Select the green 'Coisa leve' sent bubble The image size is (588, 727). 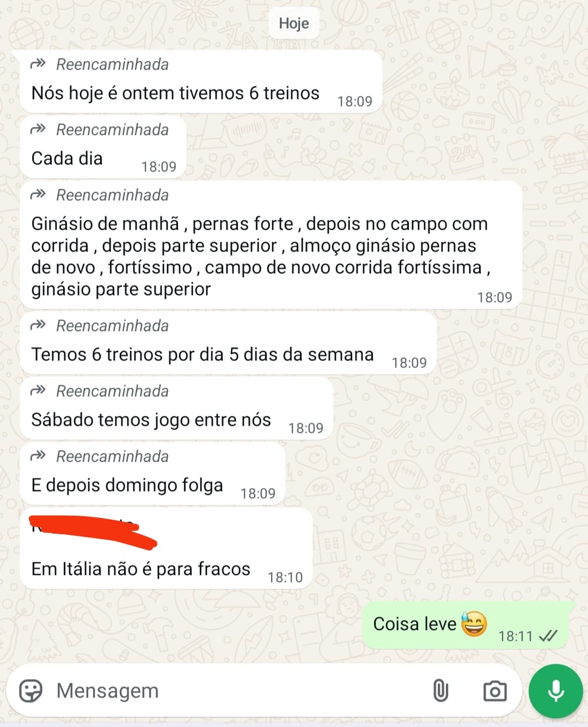pyautogui.click(x=465, y=625)
